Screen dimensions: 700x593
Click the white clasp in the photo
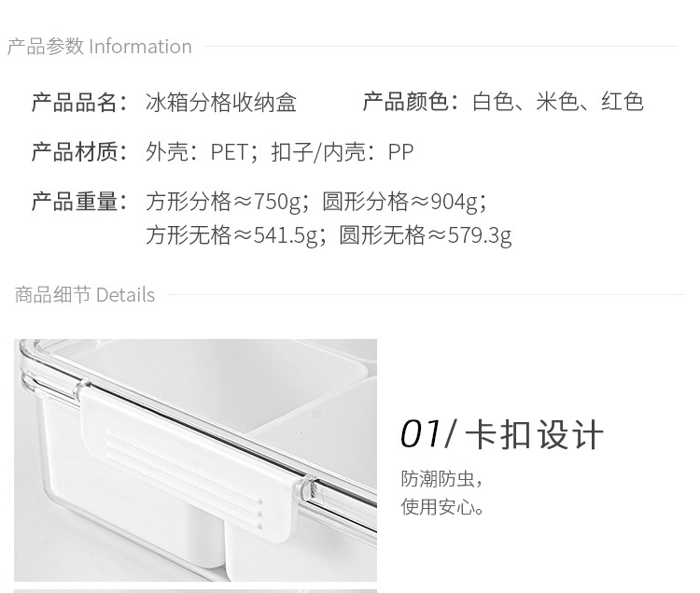pyautogui.click(x=189, y=460)
